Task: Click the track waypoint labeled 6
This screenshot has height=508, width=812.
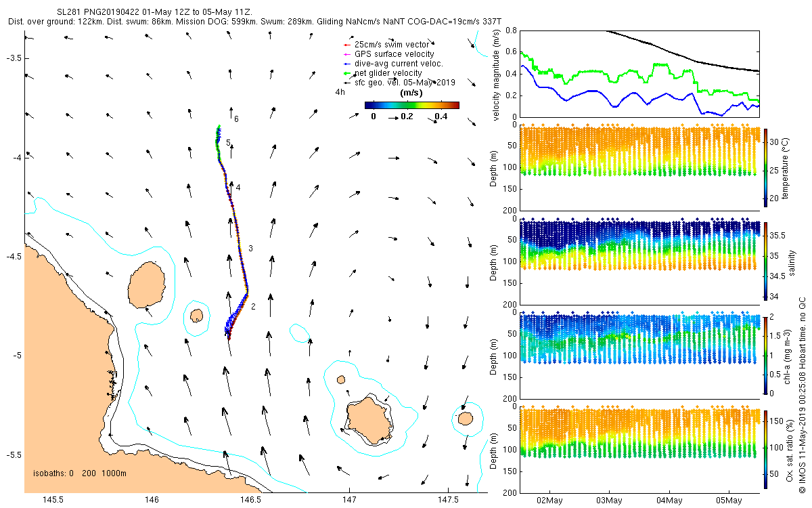Action: pyautogui.click(x=236, y=119)
